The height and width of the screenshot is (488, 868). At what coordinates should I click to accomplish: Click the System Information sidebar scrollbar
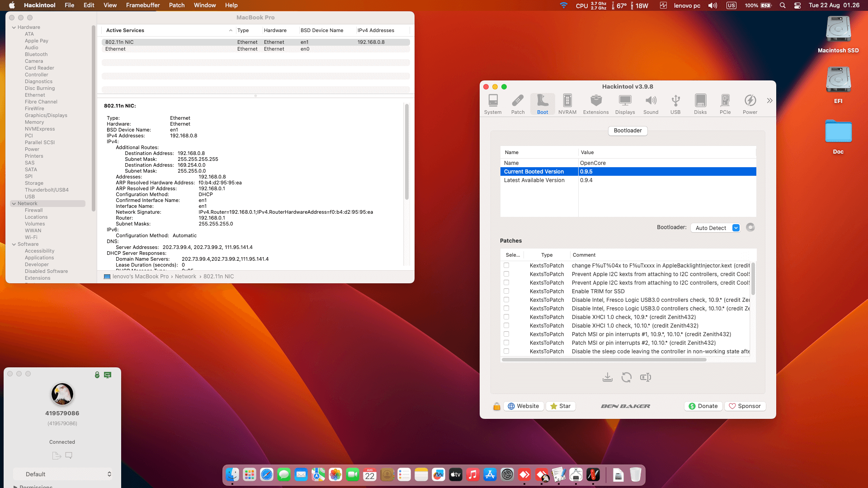(x=94, y=118)
